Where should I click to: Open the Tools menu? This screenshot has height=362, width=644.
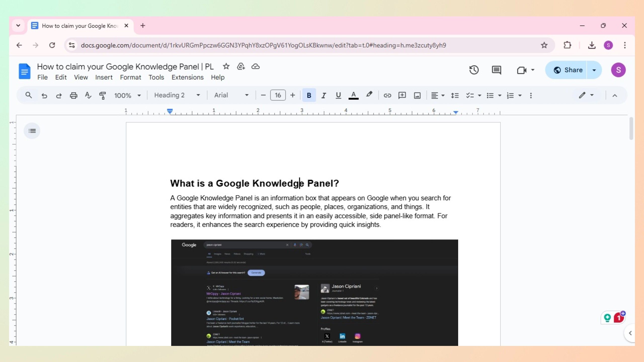[x=156, y=77]
